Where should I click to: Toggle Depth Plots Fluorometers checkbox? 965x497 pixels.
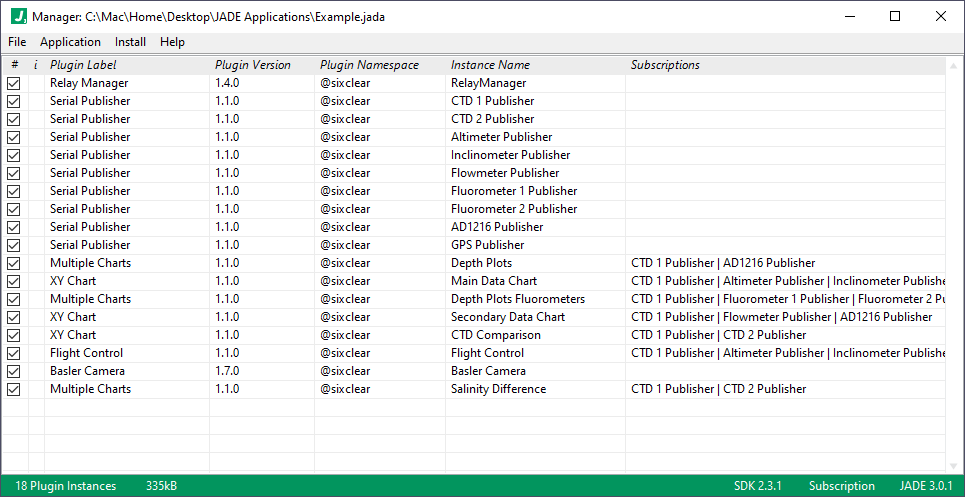(14, 300)
